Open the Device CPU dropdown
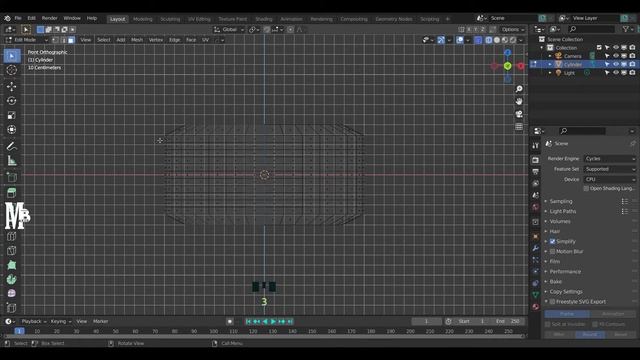 click(610, 180)
